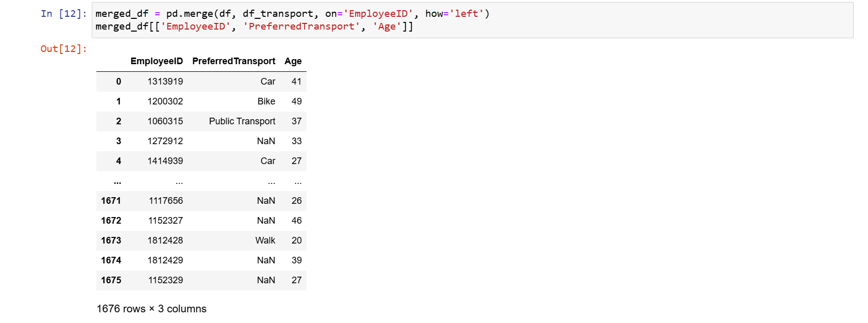Click the Out[12] output prompt
The image size is (868, 323).
[x=64, y=49]
